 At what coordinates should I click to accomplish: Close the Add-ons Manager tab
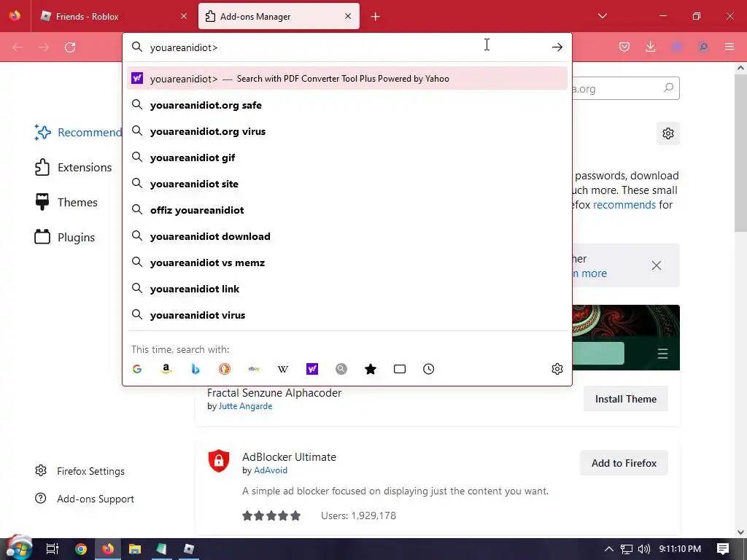click(348, 16)
